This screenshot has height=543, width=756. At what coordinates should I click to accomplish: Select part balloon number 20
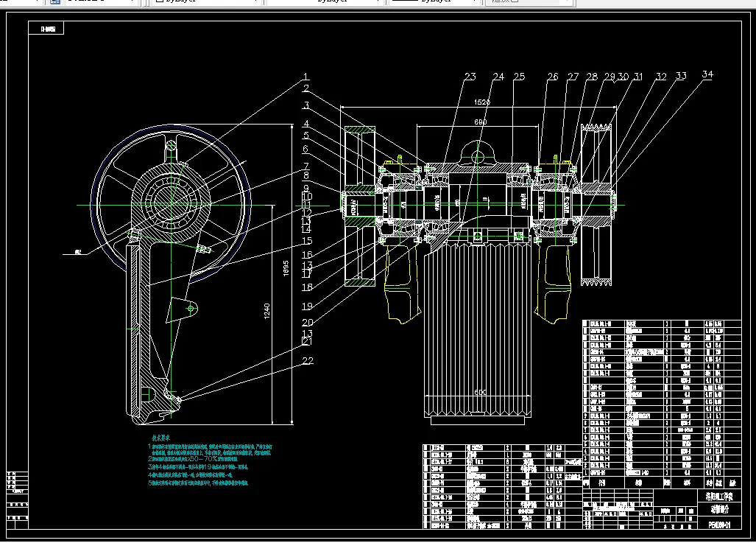point(308,322)
